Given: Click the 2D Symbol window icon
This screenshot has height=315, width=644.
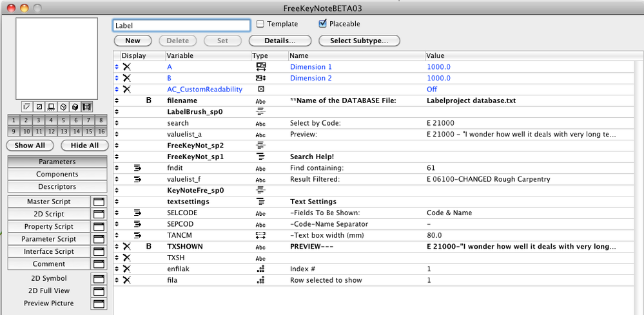Looking at the screenshot, I should click(x=99, y=278).
